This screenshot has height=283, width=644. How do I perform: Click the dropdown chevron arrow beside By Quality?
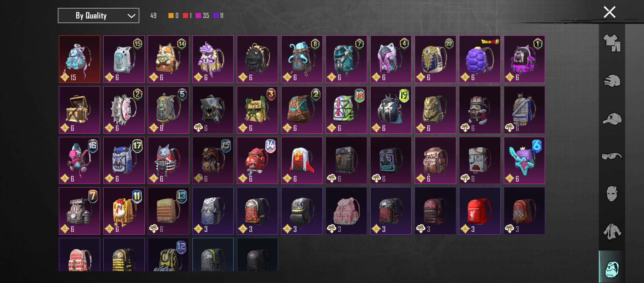[131, 16]
